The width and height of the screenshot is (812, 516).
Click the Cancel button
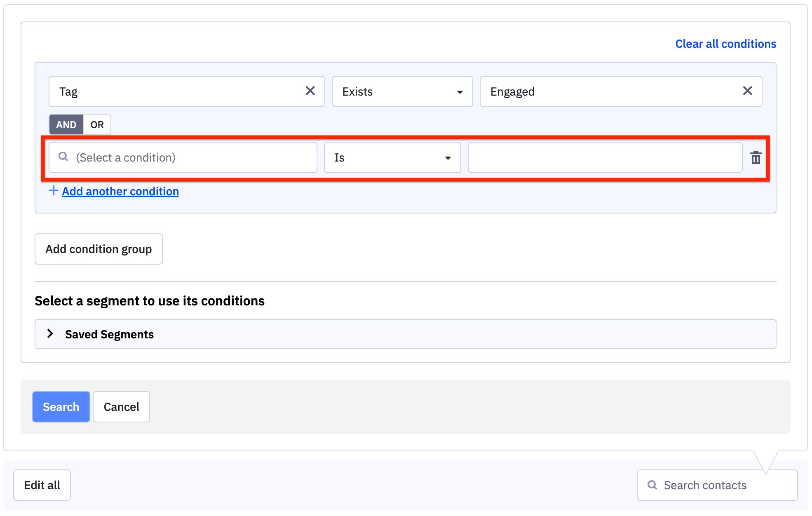(121, 407)
